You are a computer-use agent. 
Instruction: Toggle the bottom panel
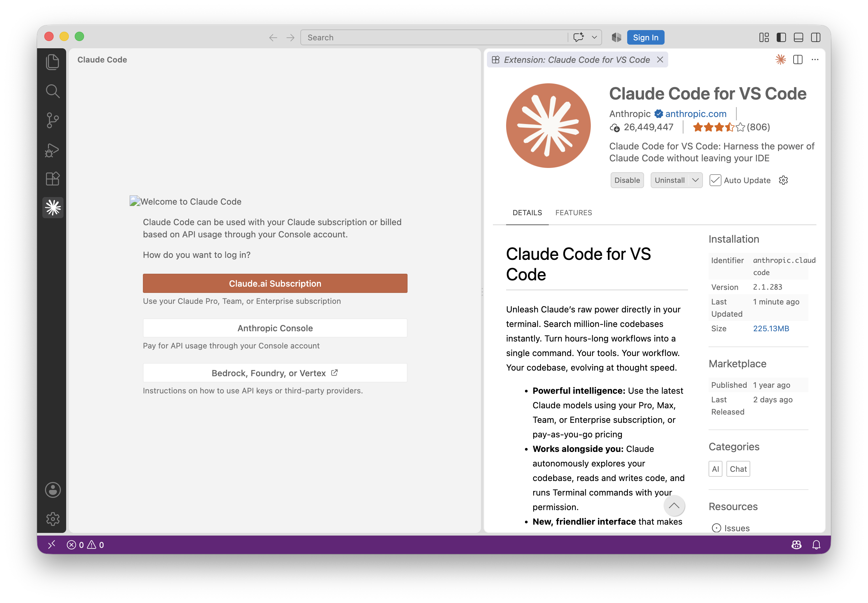click(799, 37)
